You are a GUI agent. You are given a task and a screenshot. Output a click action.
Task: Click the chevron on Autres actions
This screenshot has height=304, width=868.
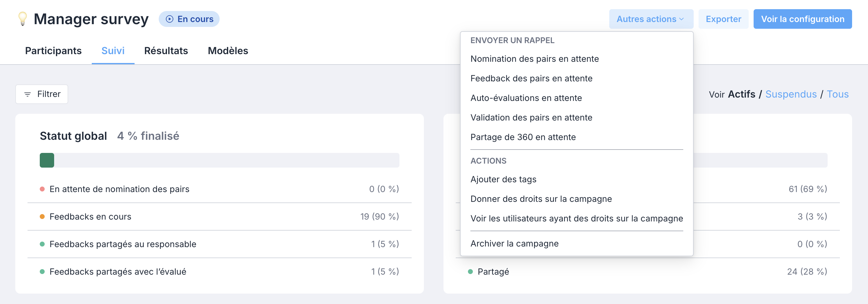(682, 19)
